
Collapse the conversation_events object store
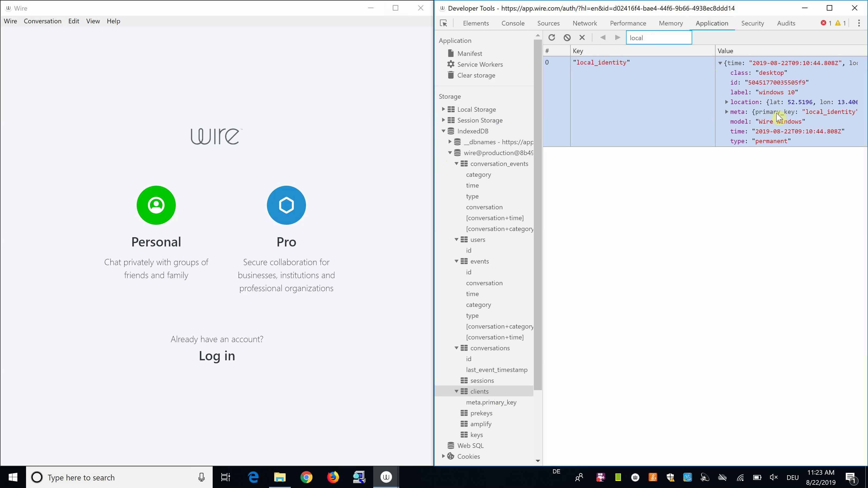tap(457, 164)
